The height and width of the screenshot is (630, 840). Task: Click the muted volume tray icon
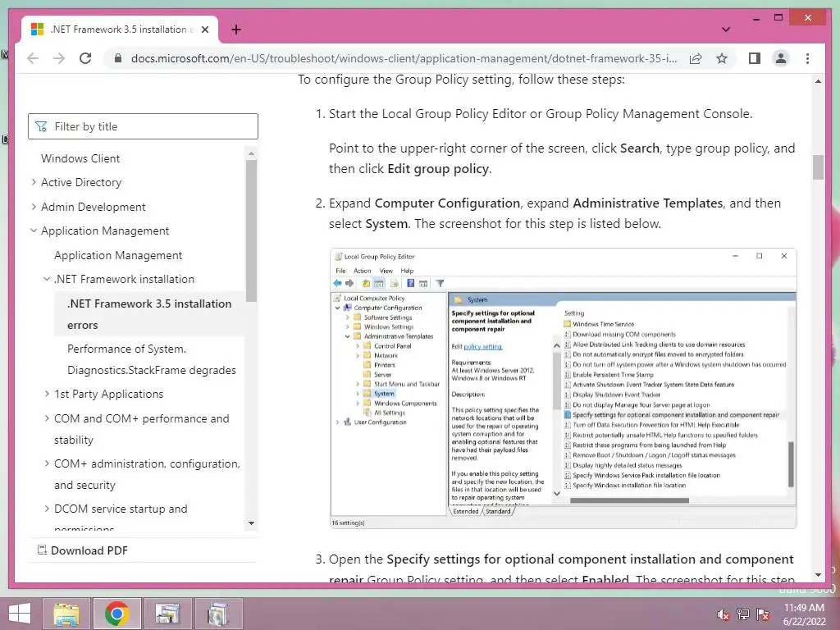724,614
